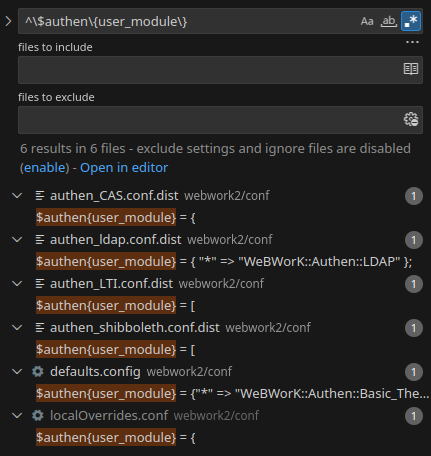
Task: Open localOverrides.conf file entry
Action: [x=109, y=416]
